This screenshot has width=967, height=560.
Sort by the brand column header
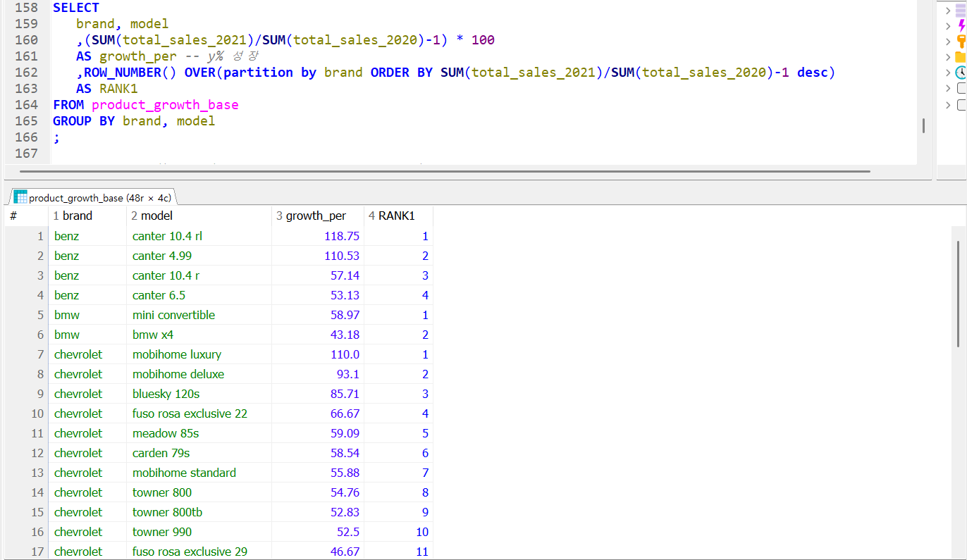[x=87, y=216]
